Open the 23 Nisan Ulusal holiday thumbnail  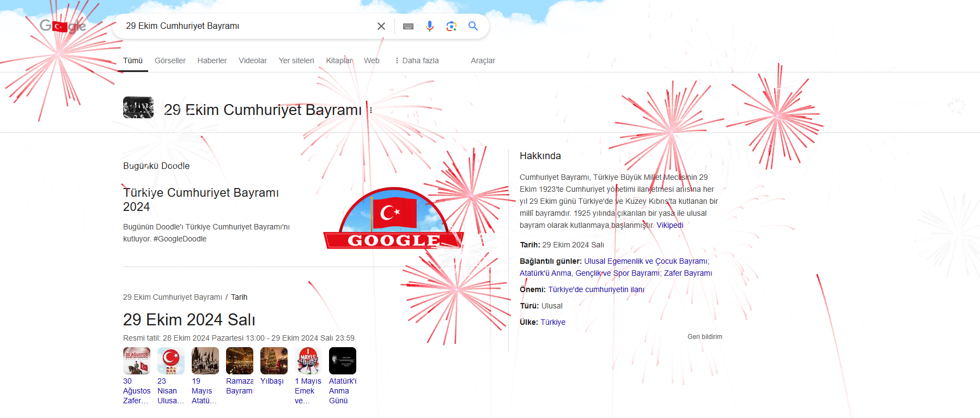171,361
